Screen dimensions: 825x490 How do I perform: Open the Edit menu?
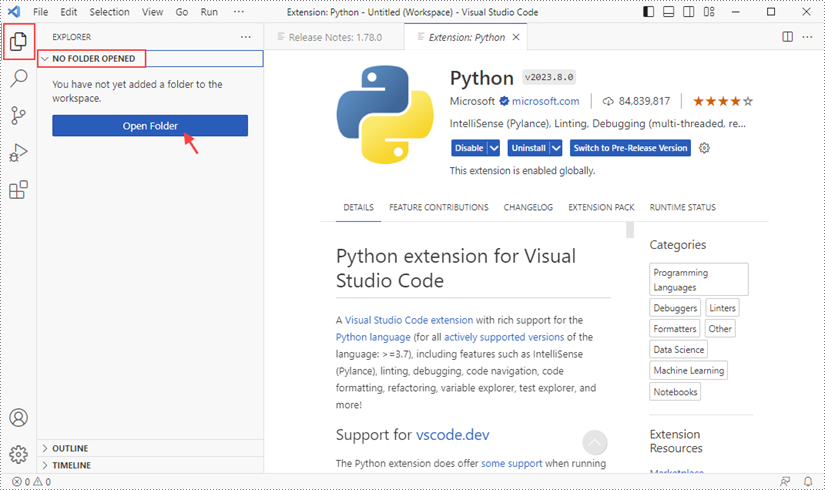[68, 12]
